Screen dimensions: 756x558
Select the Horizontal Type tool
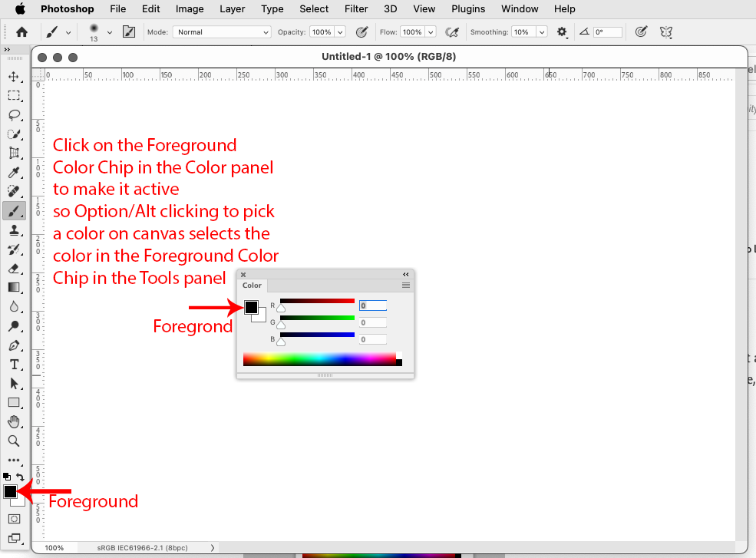14,365
